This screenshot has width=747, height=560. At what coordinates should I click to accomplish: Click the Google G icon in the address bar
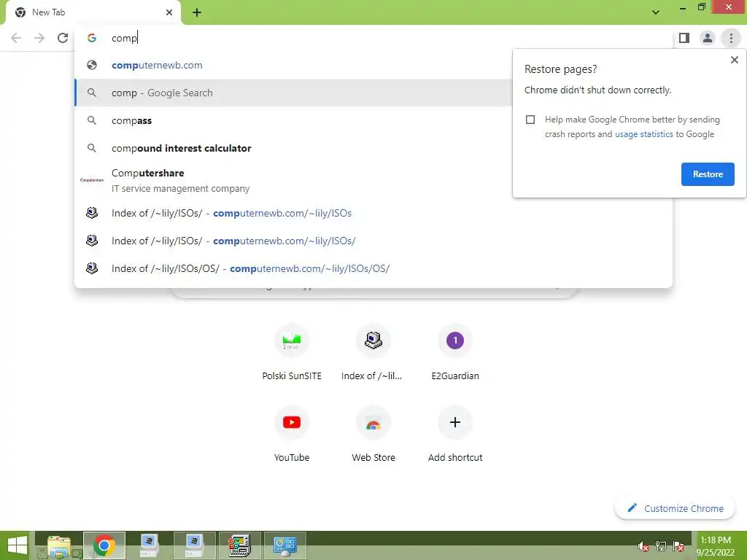pyautogui.click(x=92, y=38)
